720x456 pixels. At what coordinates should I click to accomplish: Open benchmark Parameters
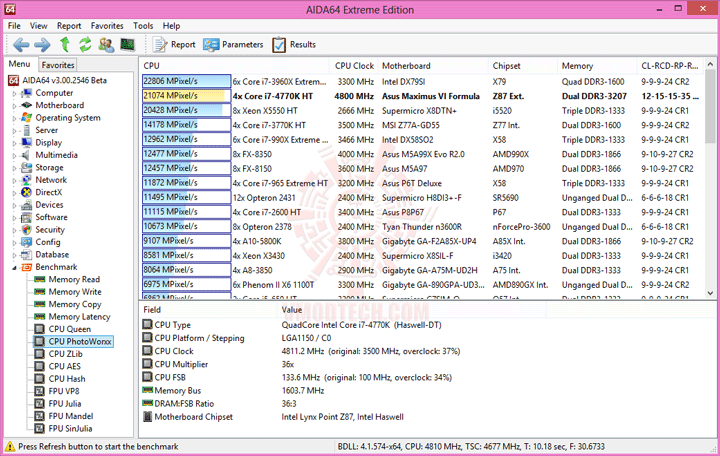(x=234, y=45)
